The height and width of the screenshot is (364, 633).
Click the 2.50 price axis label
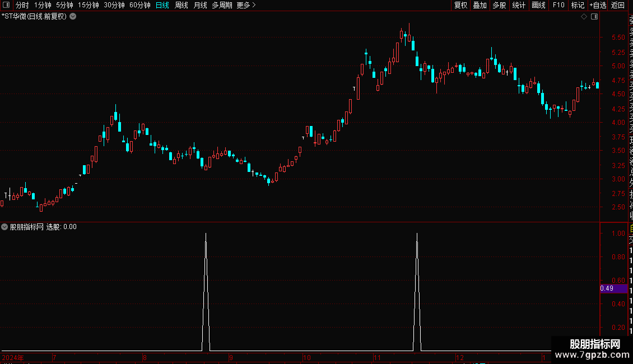[x=618, y=207]
